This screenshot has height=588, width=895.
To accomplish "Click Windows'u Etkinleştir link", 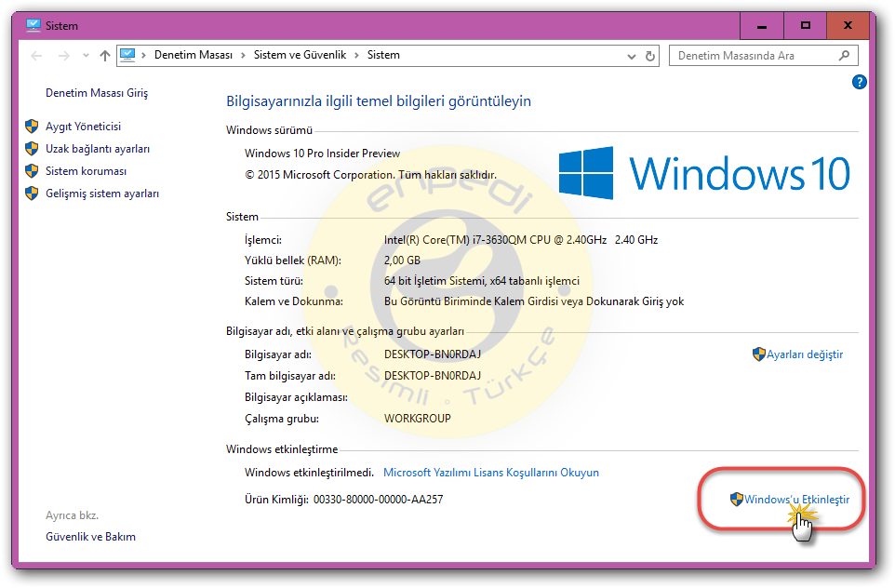I will 796,500.
